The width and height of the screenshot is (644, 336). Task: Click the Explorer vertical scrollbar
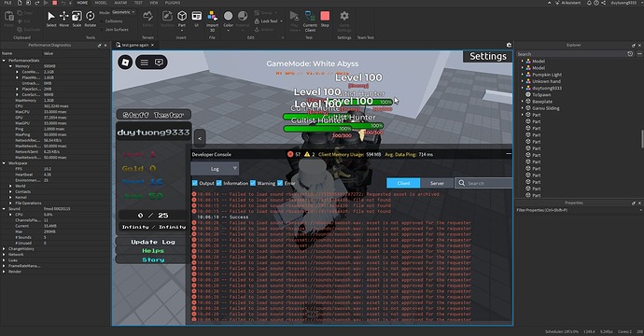coord(642,139)
